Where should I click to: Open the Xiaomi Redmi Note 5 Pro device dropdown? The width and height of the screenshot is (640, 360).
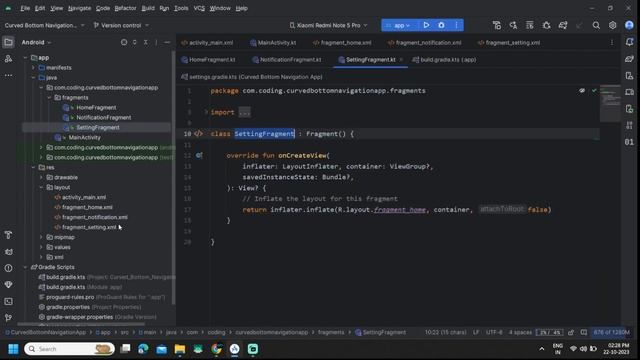coord(328,25)
